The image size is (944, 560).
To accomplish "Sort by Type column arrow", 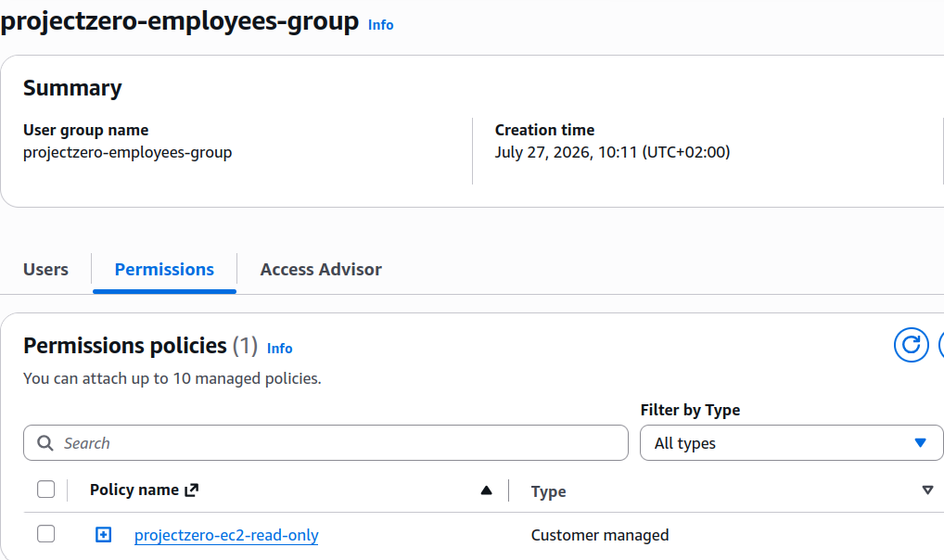I will [927, 490].
